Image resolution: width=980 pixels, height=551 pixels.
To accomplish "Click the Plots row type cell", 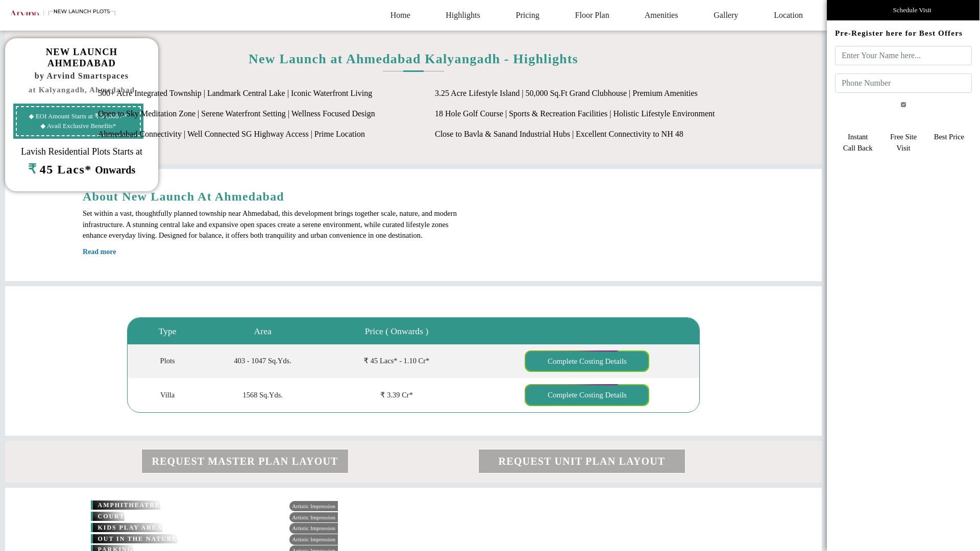I will pos(167,361).
